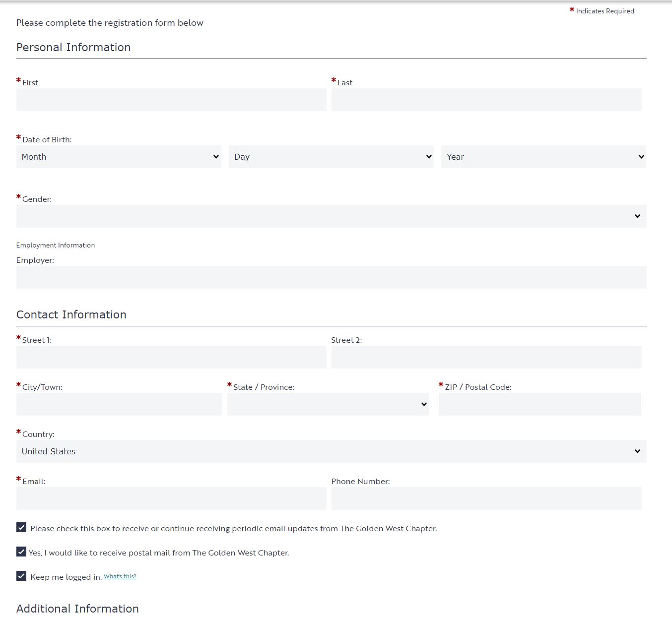Open the Day dropdown for birth date
The width and height of the screenshot is (672, 617).
331,157
